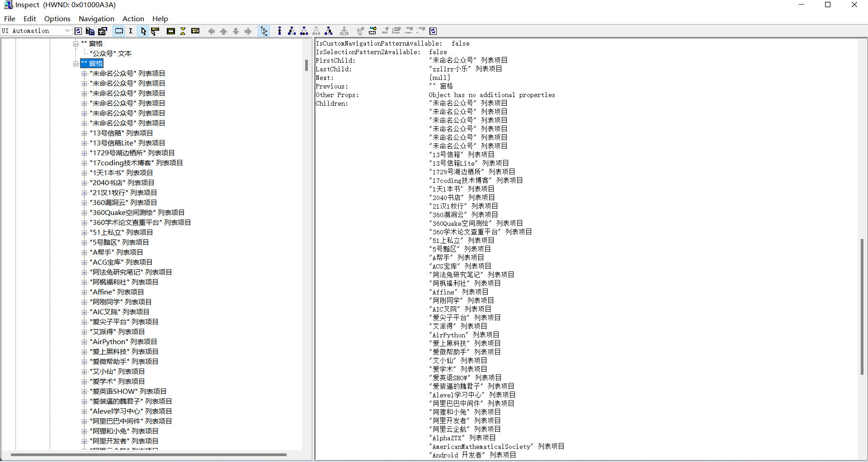Toggle the highlight rectangle button off
This screenshot has width=868, height=462.
119,31
